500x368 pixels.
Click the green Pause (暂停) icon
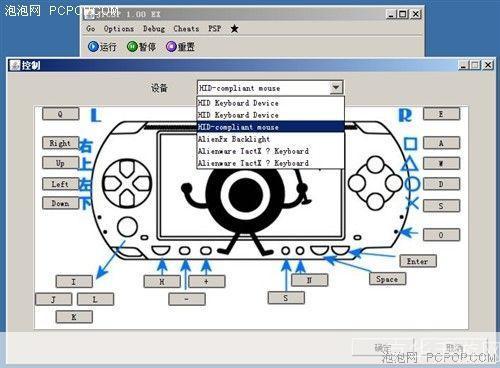coord(132,46)
